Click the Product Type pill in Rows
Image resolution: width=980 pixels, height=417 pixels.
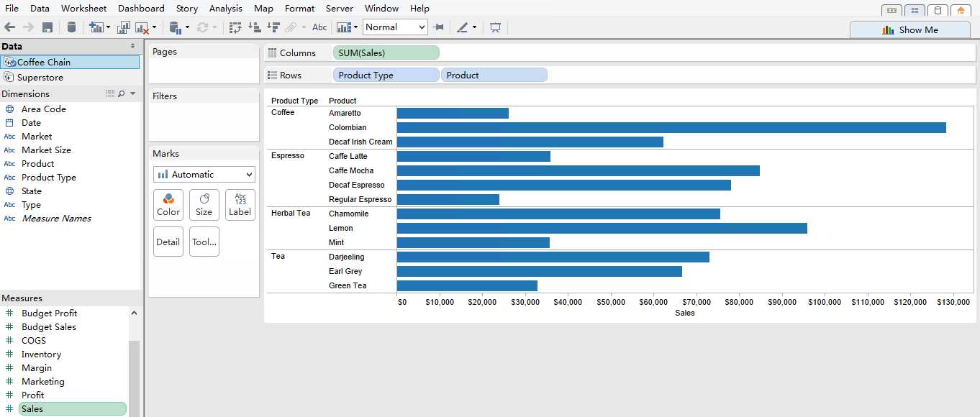(x=386, y=75)
